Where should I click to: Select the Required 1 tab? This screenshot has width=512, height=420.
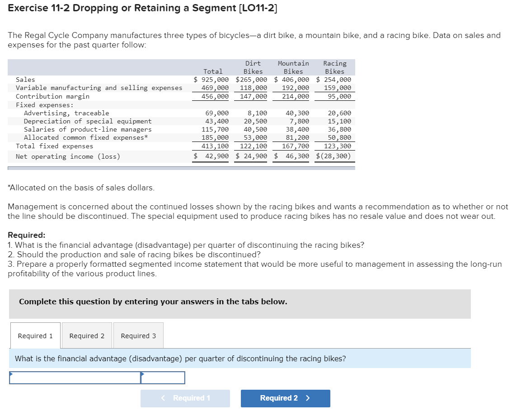[x=35, y=335]
